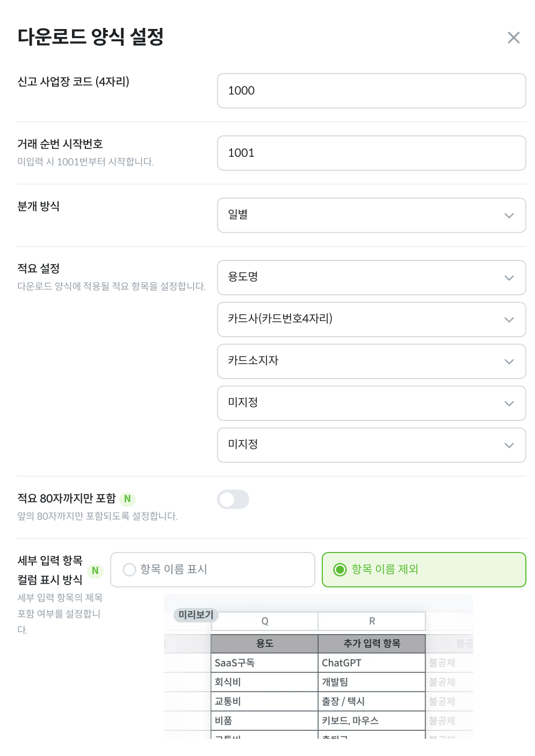The image size is (535, 756).
Task: Select the 항목 이름 제외 radio option
Action: (423, 570)
